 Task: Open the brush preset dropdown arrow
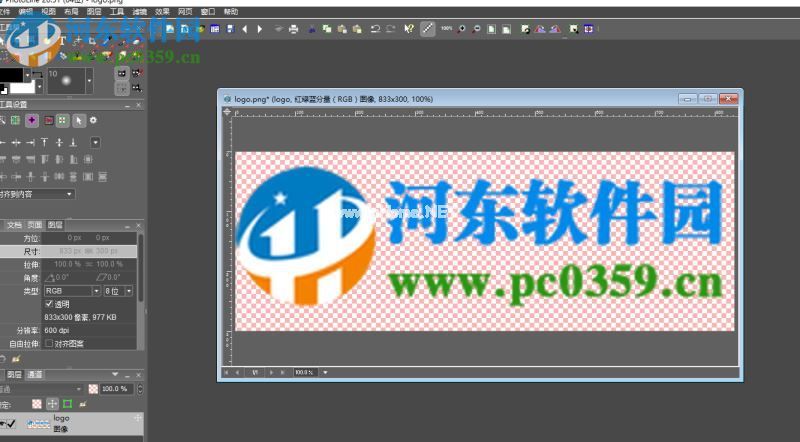(90, 81)
